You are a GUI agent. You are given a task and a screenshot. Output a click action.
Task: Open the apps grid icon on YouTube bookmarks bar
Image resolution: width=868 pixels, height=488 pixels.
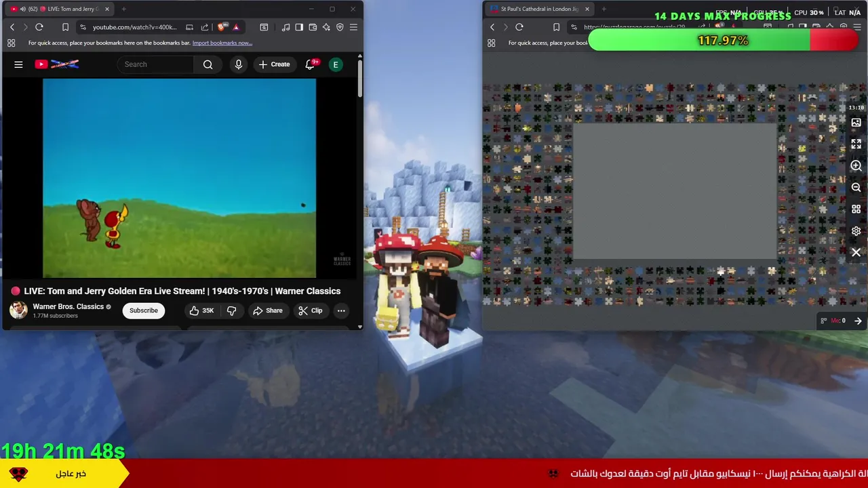pos(11,43)
